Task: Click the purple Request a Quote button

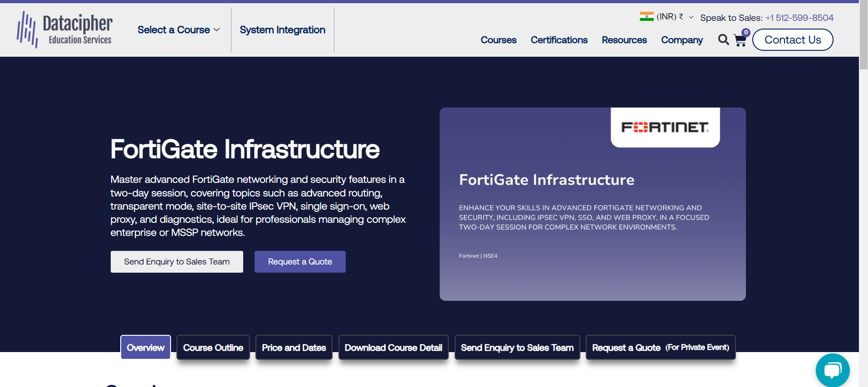Action: [x=300, y=262]
